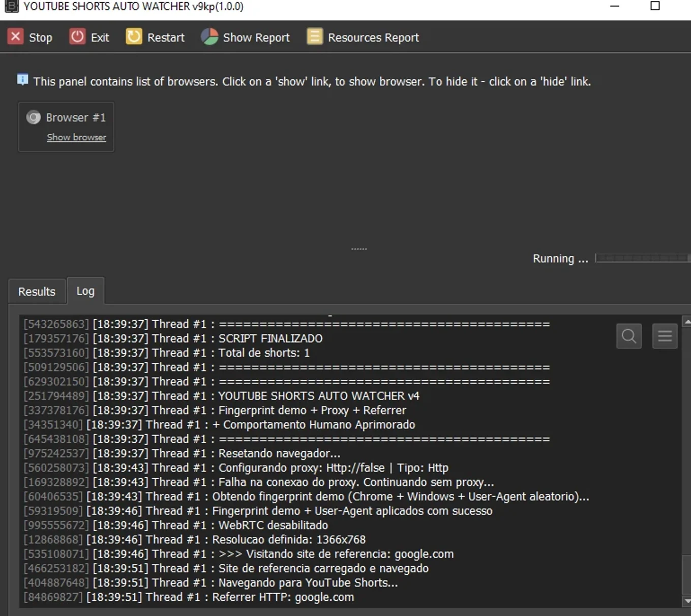Click the 'WebRTC desabilitado' log line
This screenshot has width=691, height=616.
pyautogui.click(x=273, y=525)
